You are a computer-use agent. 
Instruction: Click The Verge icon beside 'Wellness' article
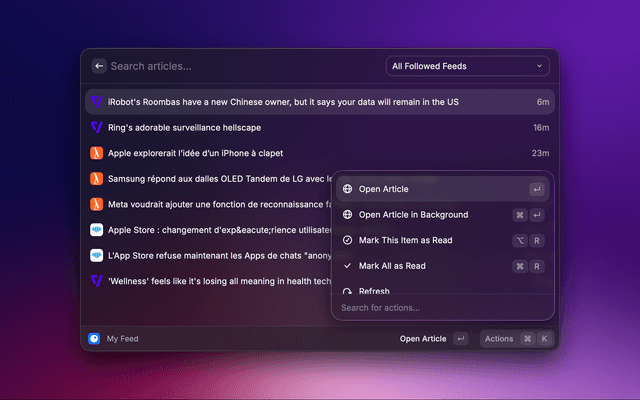click(96, 281)
